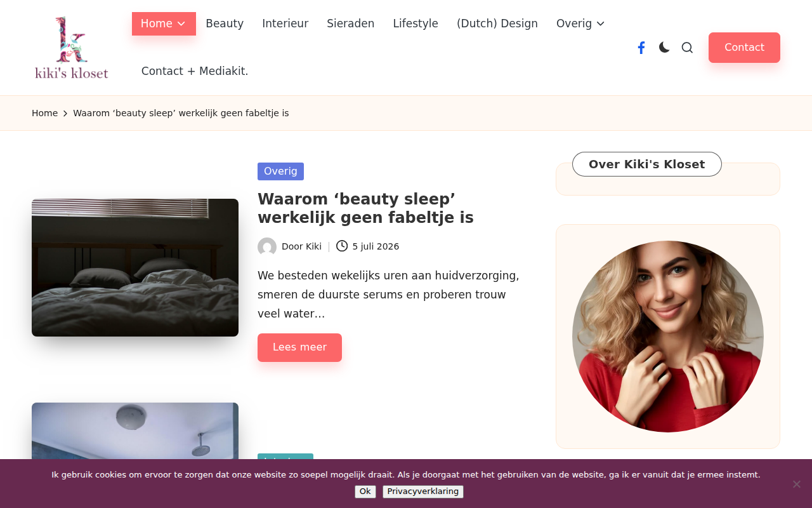The image size is (812, 508).
Task: Open the Privacyverklaring button
Action: pos(423,491)
